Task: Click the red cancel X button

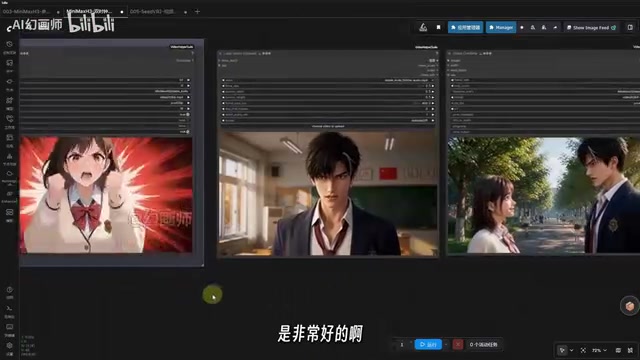Action: click(458, 344)
